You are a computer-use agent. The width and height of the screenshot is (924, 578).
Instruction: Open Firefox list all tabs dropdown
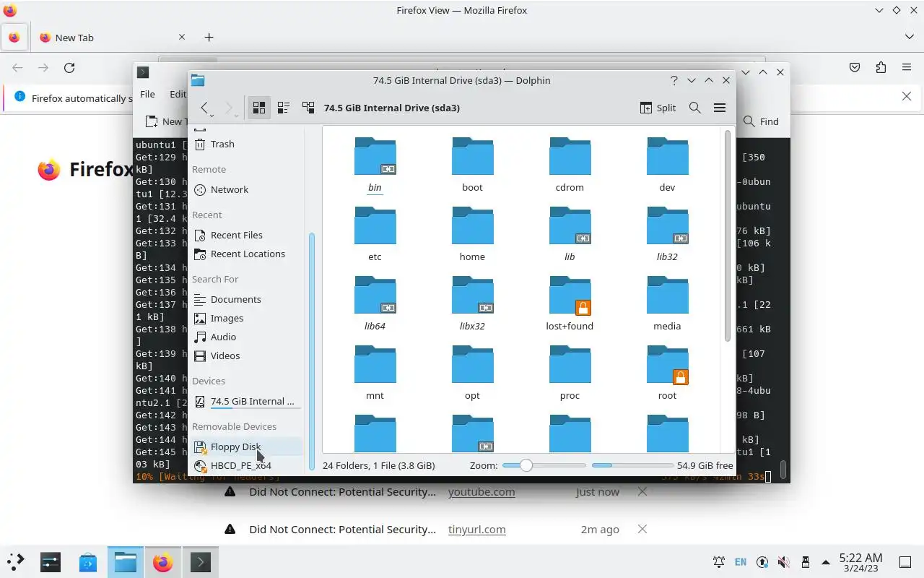(909, 37)
